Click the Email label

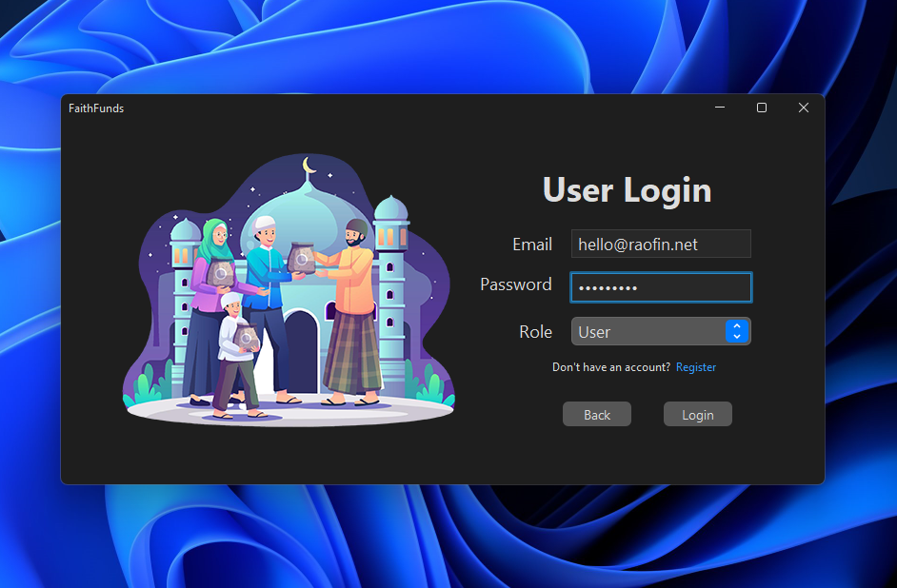point(531,245)
